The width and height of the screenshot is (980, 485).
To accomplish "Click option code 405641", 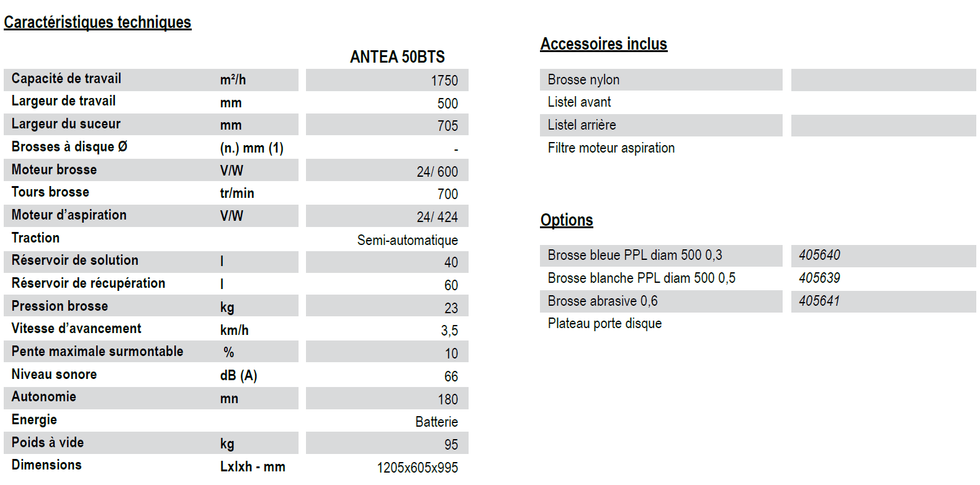I will click(x=819, y=301).
